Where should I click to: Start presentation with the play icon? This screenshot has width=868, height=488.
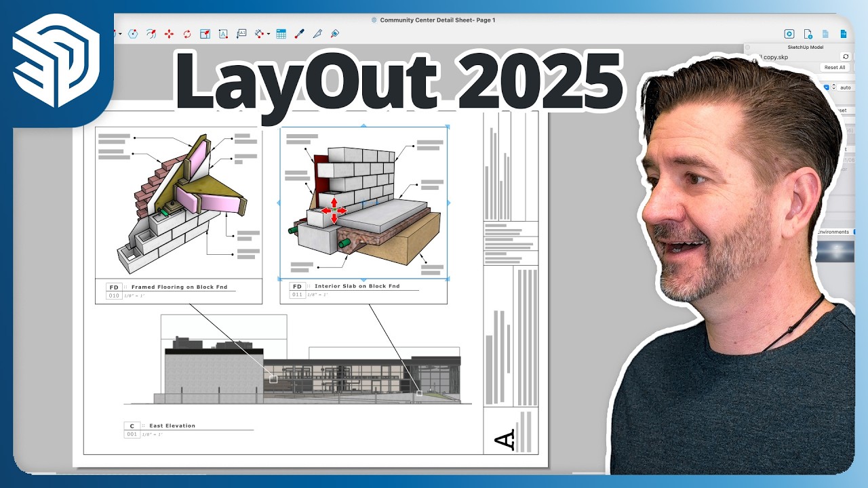[789, 33]
